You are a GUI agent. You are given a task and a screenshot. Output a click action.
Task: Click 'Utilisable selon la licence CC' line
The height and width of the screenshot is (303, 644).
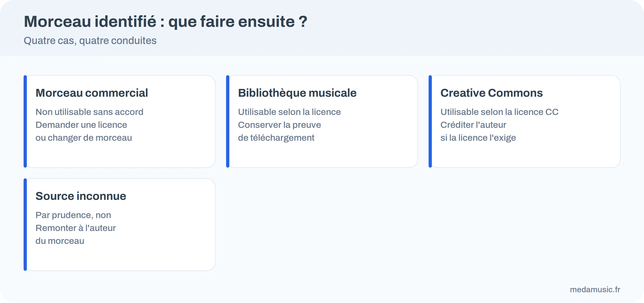(500, 112)
